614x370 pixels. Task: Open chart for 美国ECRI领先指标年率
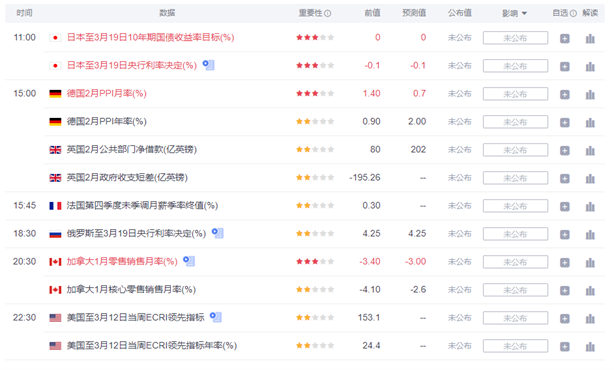(x=590, y=346)
